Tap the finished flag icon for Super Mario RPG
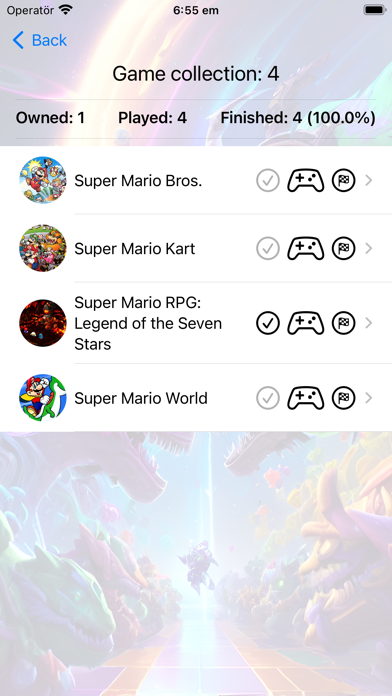The height and width of the screenshot is (696, 392). click(x=344, y=323)
